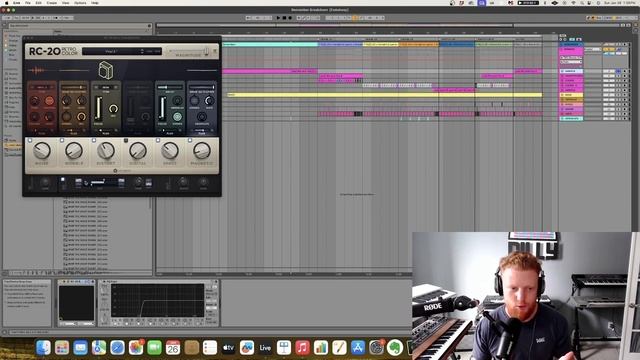The height and width of the screenshot is (360, 640).
Task: Click the vertical focus fader in Space module
Action: click(162, 108)
